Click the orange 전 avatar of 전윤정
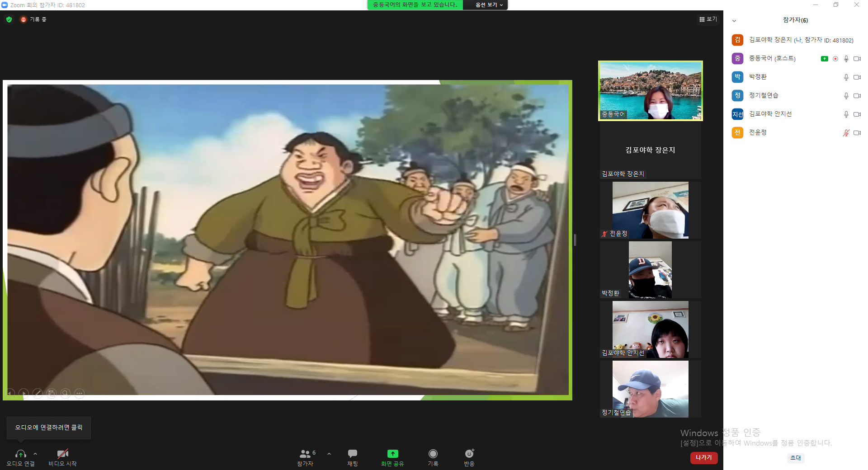This screenshot has width=868, height=470. pos(737,132)
